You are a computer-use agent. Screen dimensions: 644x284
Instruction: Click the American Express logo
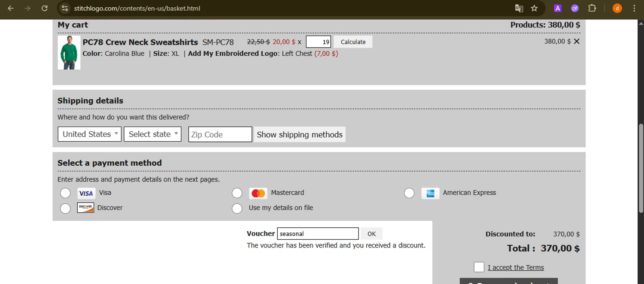[430, 193]
